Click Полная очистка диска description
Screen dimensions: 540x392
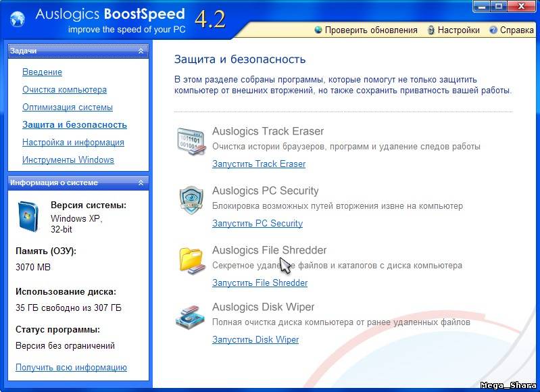[341, 322]
